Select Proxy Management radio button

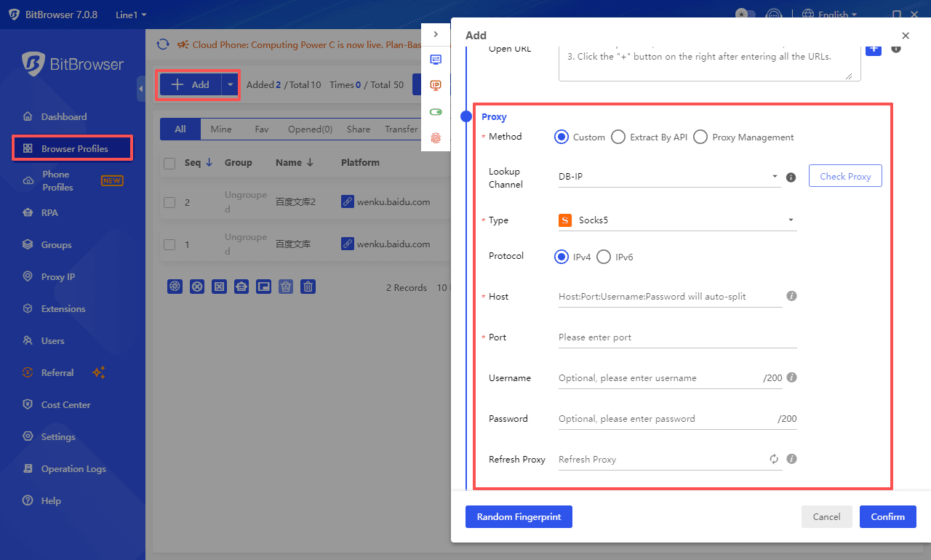700,137
